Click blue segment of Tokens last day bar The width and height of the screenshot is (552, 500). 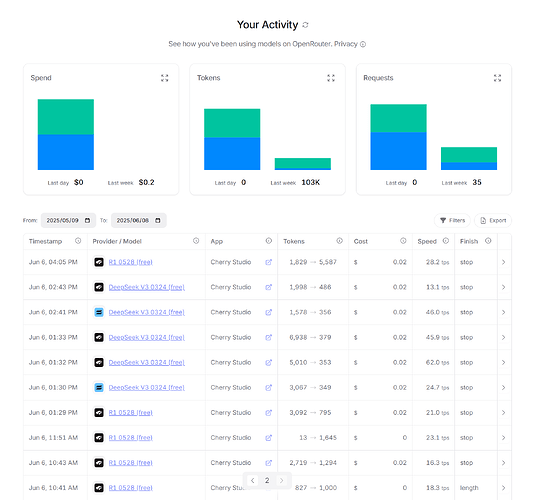tap(232, 154)
